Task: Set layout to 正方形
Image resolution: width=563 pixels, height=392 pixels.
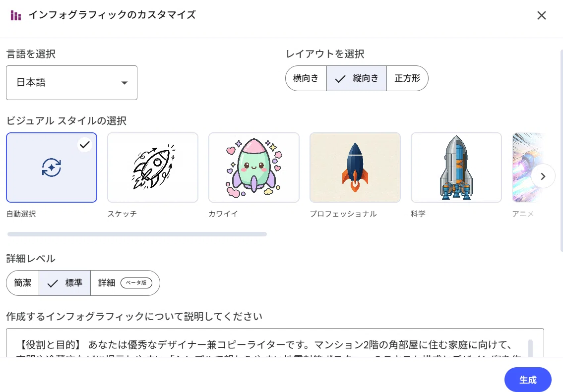Action: [x=407, y=78]
